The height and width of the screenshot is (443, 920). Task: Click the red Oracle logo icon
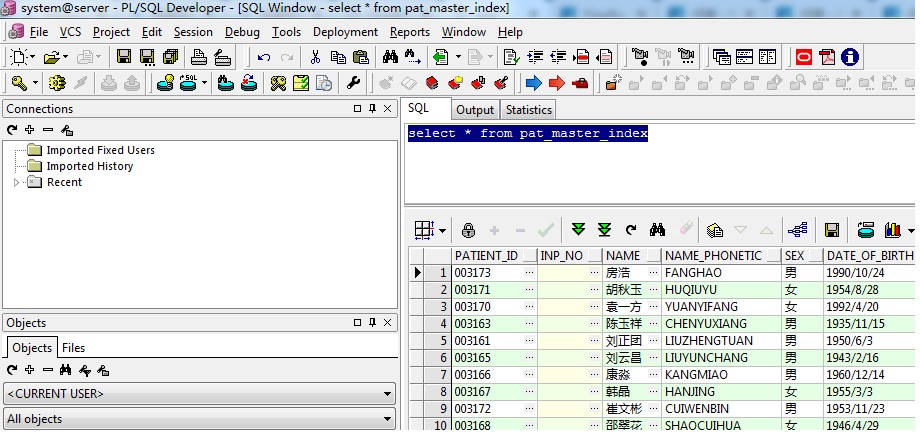(x=804, y=57)
